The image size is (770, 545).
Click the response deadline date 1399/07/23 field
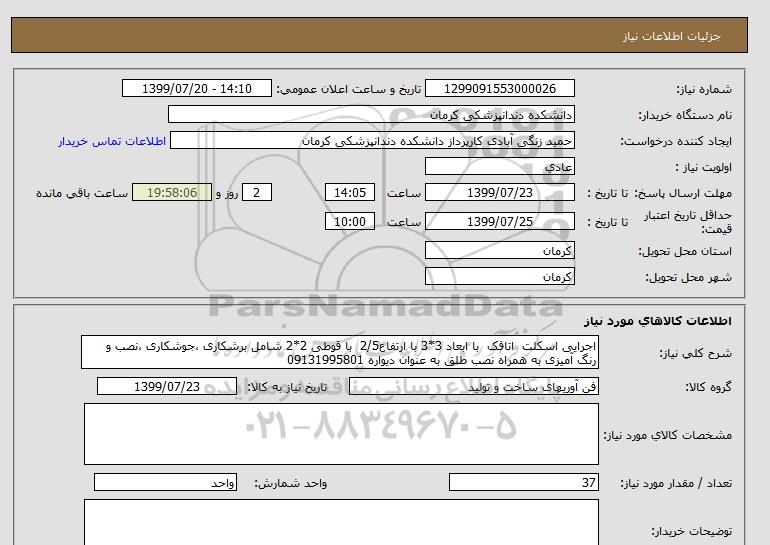[499, 192]
